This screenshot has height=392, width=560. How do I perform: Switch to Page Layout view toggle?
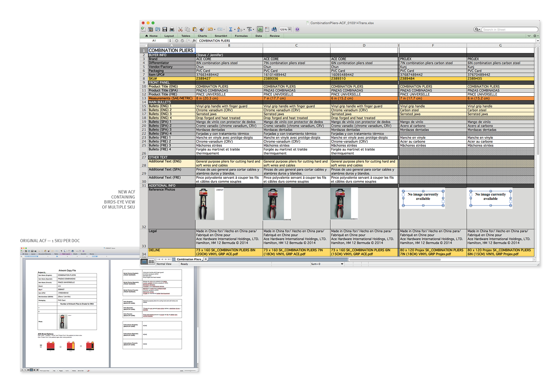[151, 261]
